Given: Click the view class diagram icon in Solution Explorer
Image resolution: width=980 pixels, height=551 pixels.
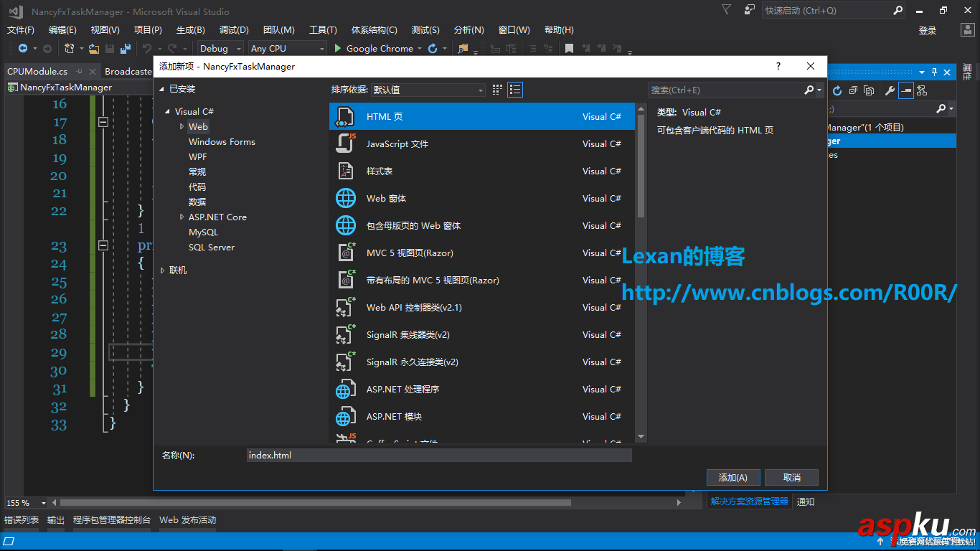Looking at the screenshot, I should (x=922, y=90).
